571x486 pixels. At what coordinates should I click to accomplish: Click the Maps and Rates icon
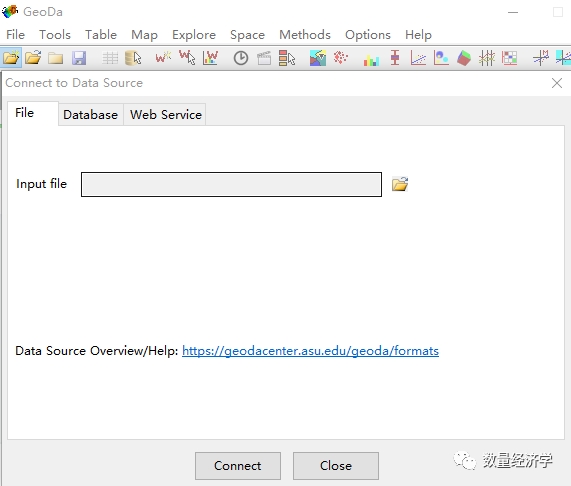[x=318, y=58]
